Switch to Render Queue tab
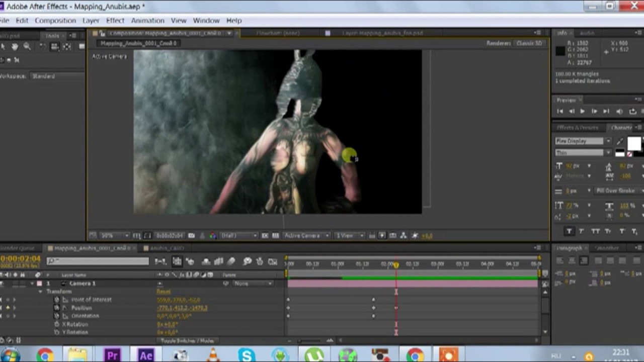Screen dimensions: 644x362 coord(18,248)
